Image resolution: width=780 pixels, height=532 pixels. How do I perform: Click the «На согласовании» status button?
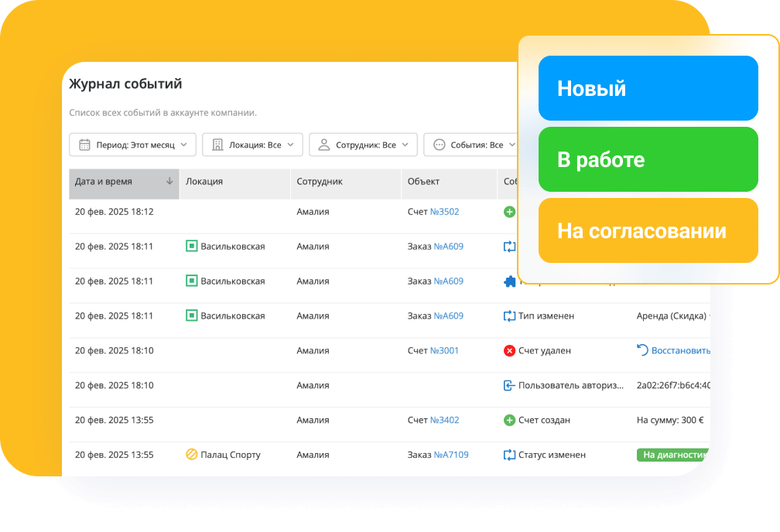(648, 230)
